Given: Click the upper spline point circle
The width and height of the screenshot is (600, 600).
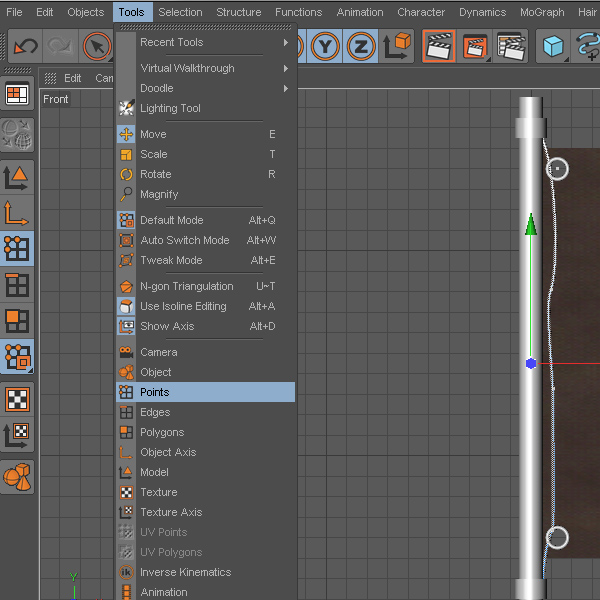Looking at the screenshot, I should click(x=557, y=168).
